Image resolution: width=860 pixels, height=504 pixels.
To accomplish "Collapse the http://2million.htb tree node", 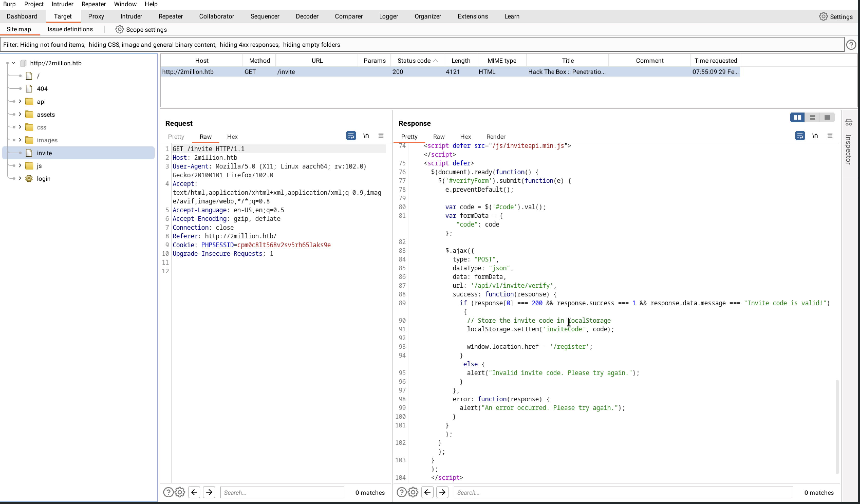I will pos(13,63).
